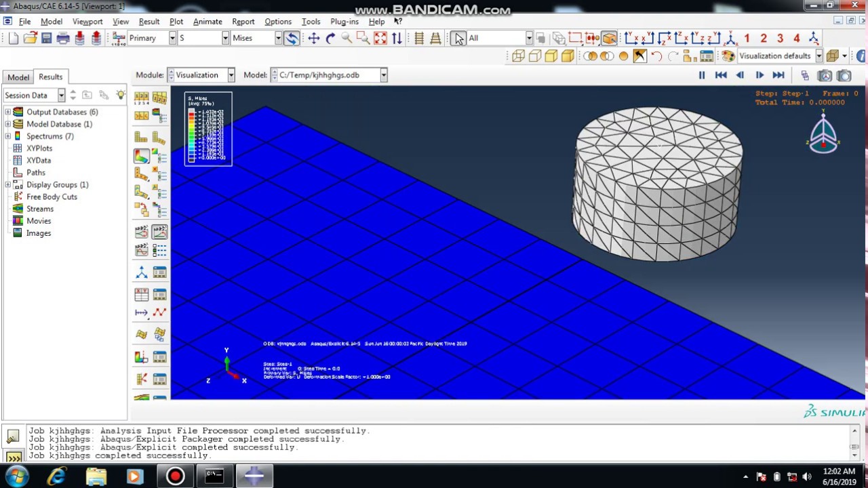Apply the isometric view icon
The image size is (868, 488).
click(731, 39)
